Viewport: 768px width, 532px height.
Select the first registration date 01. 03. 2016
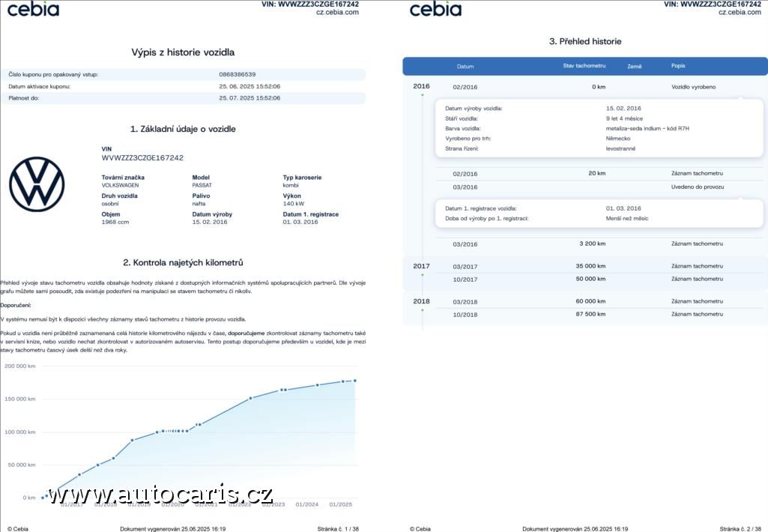click(x=300, y=222)
